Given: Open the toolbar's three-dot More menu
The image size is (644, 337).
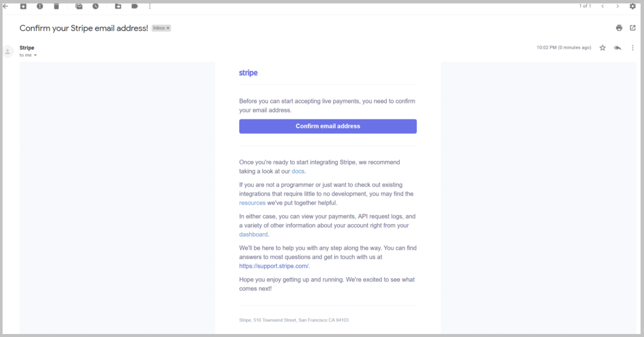Looking at the screenshot, I should (x=150, y=6).
